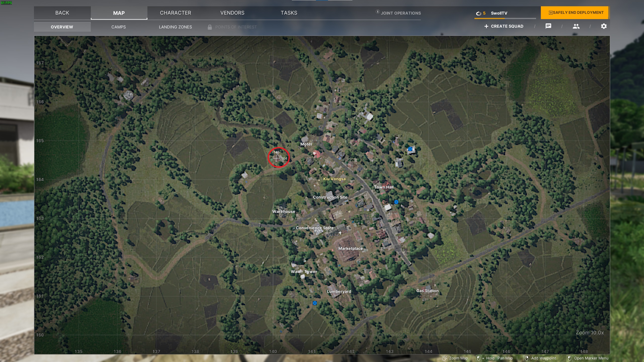Click the locked Points of Interest padlock

click(x=210, y=27)
